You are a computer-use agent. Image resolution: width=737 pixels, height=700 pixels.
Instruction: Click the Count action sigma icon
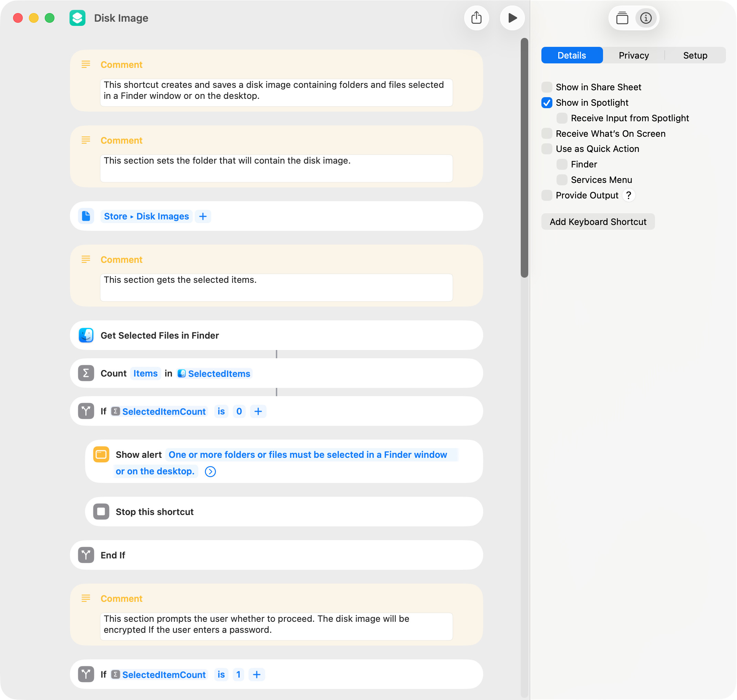(86, 373)
